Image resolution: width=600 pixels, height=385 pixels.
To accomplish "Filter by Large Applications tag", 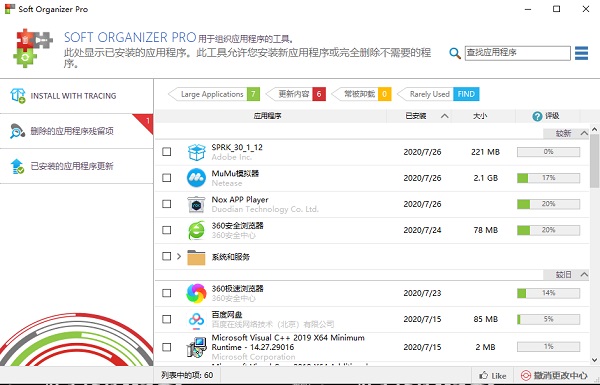I will pyautogui.click(x=214, y=94).
